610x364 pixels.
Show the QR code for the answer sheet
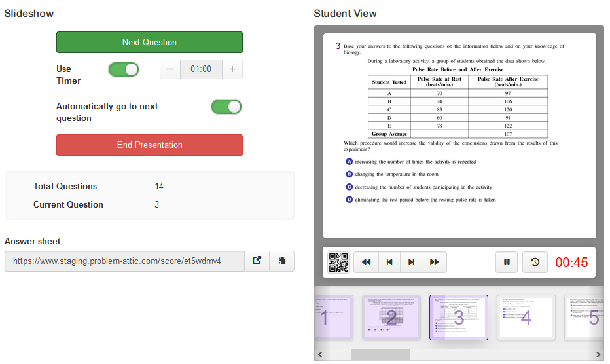coord(338,263)
